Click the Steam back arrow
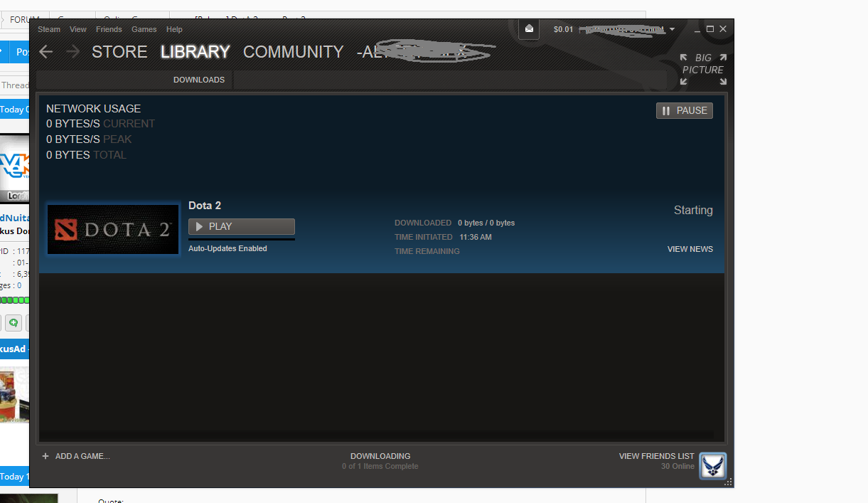Viewport: 868px width, 503px height. (46, 52)
